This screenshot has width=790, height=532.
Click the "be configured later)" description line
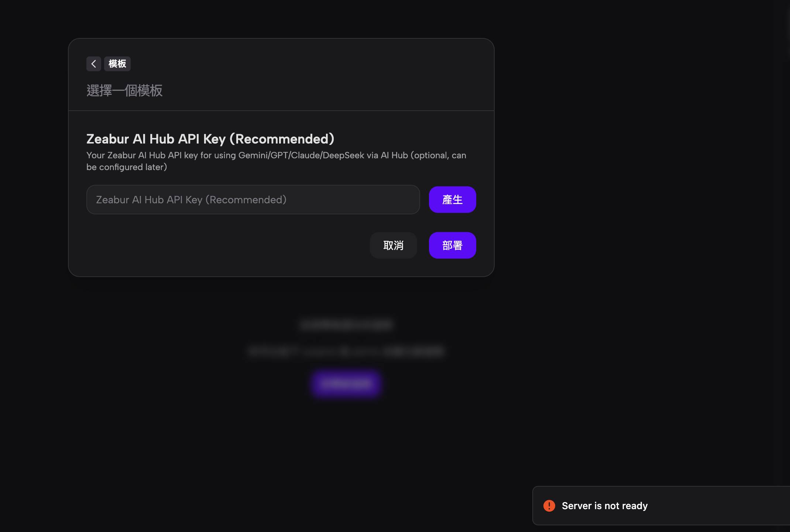(x=127, y=167)
